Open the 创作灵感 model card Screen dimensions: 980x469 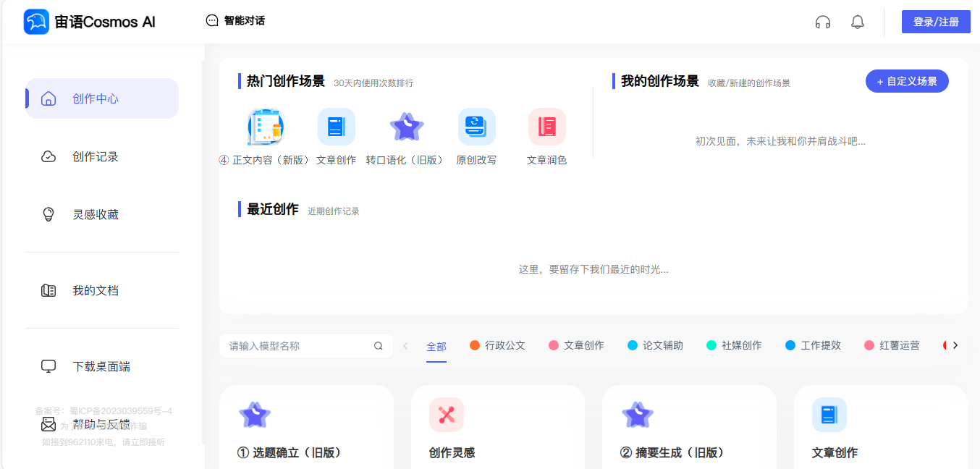click(497, 428)
